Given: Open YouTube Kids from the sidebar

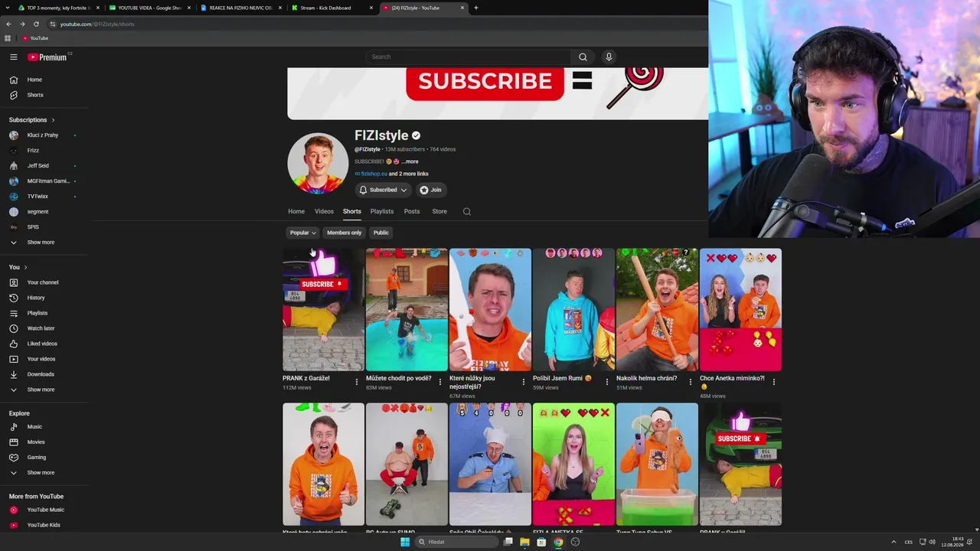Looking at the screenshot, I should (44, 525).
